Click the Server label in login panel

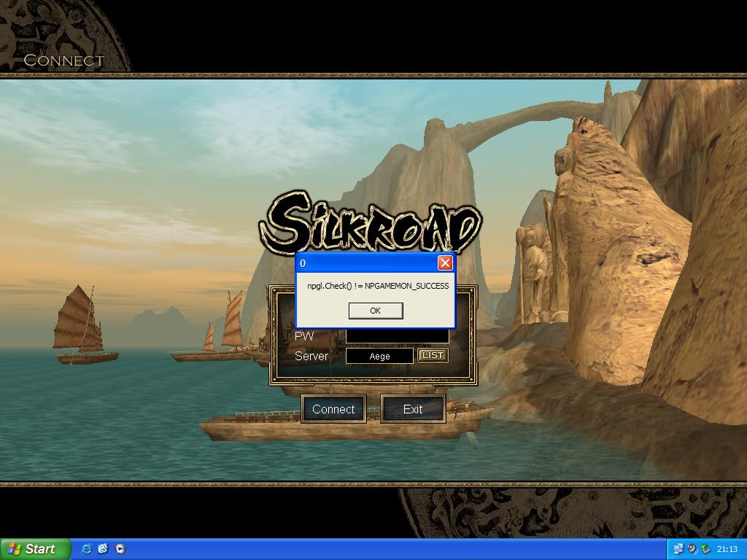pyautogui.click(x=311, y=357)
